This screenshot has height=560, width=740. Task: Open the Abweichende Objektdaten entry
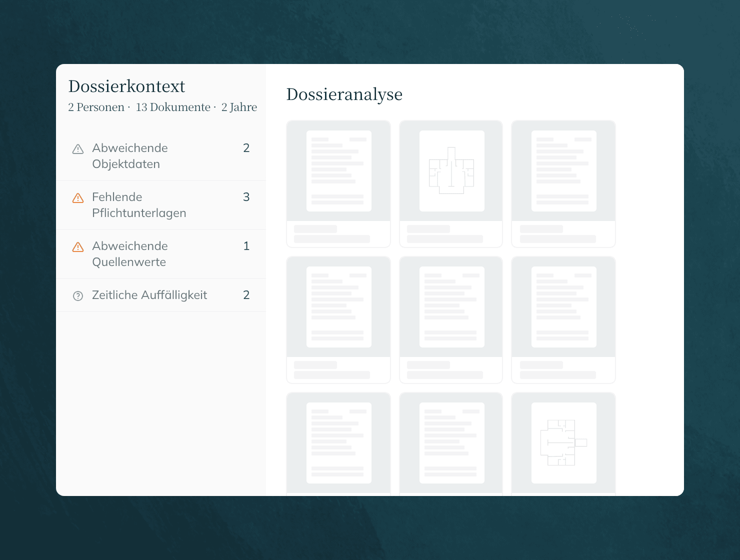click(x=161, y=156)
